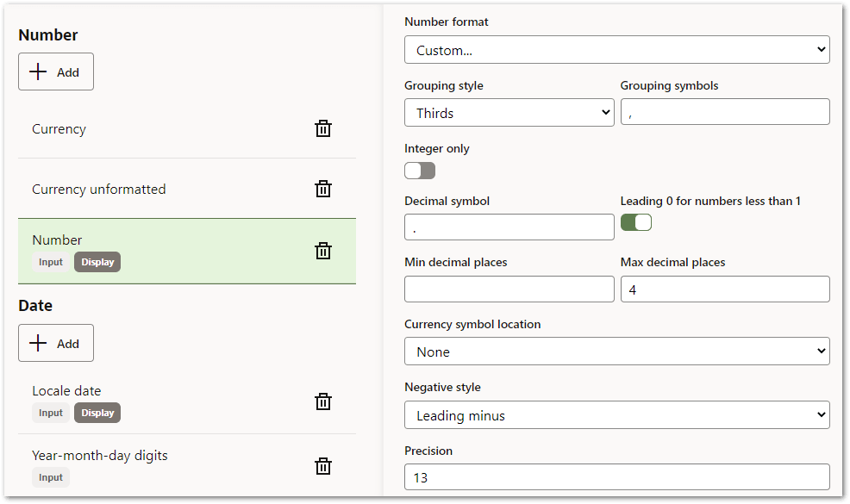Enable the Integer only toggle
850x504 pixels.
[420, 171]
